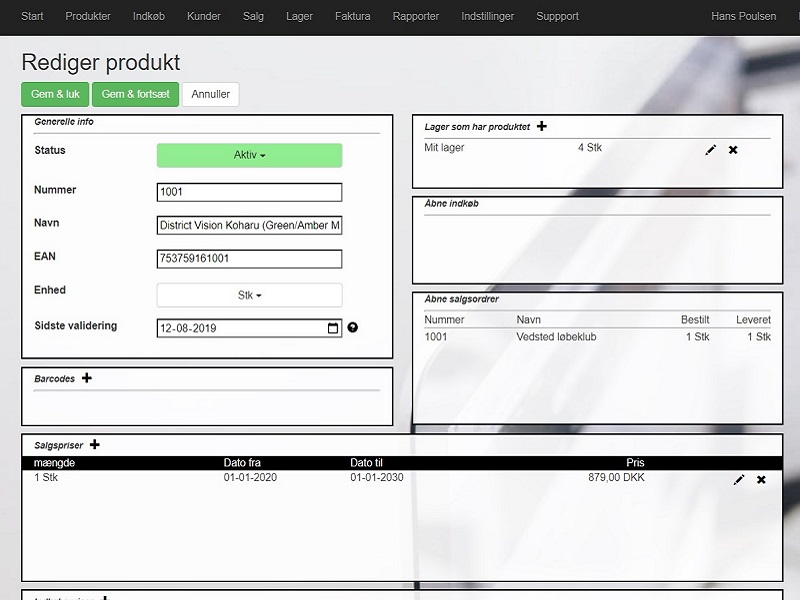The image size is (800, 600).
Task: Click the 879,00 DKK price value
Action: tap(616, 478)
